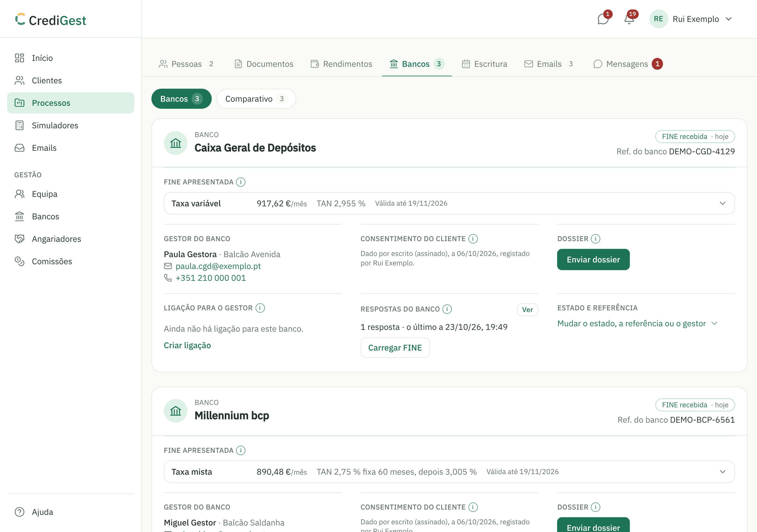Image resolution: width=757 pixels, height=532 pixels.
Task: Open Angariadores in the sidebar
Action: [x=71, y=239]
